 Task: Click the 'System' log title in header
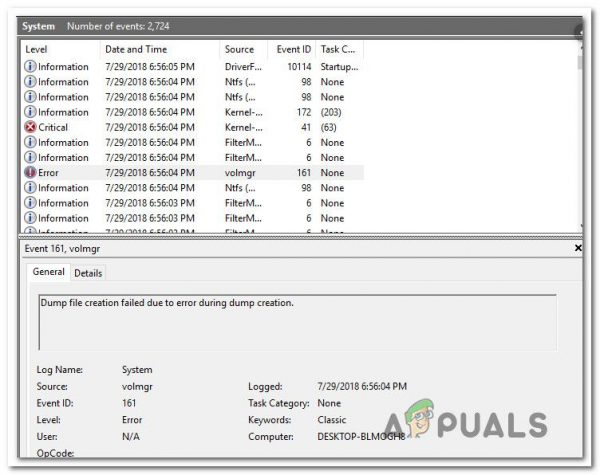(38, 26)
